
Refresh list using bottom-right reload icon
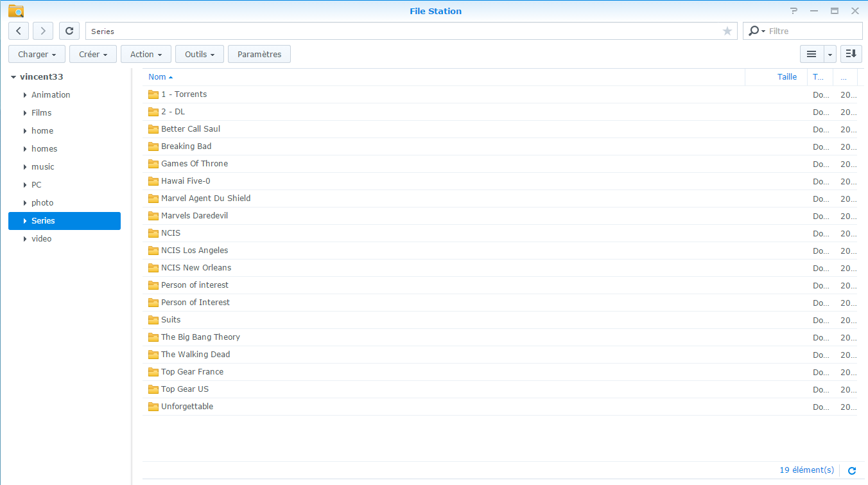[852, 471]
